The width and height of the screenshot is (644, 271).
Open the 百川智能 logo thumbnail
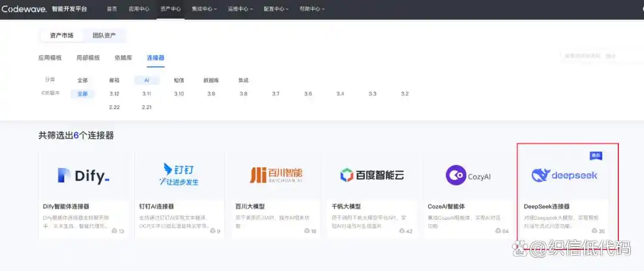point(275,176)
